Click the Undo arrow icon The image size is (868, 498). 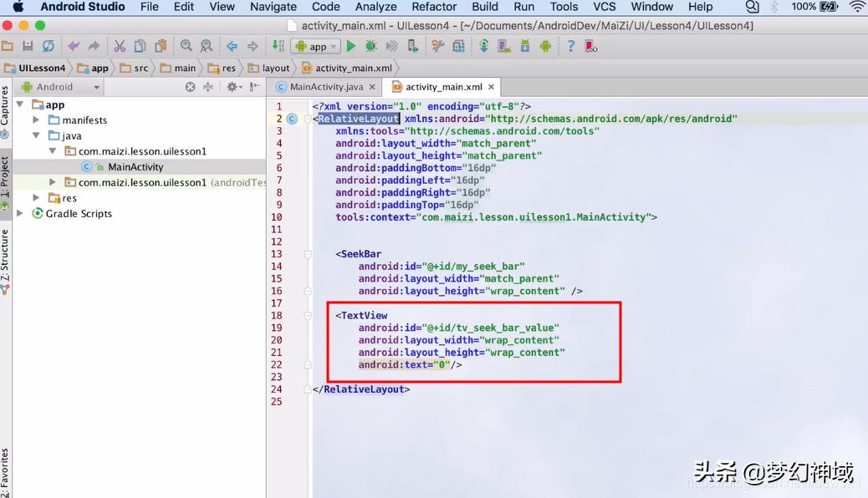coord(74,47)
